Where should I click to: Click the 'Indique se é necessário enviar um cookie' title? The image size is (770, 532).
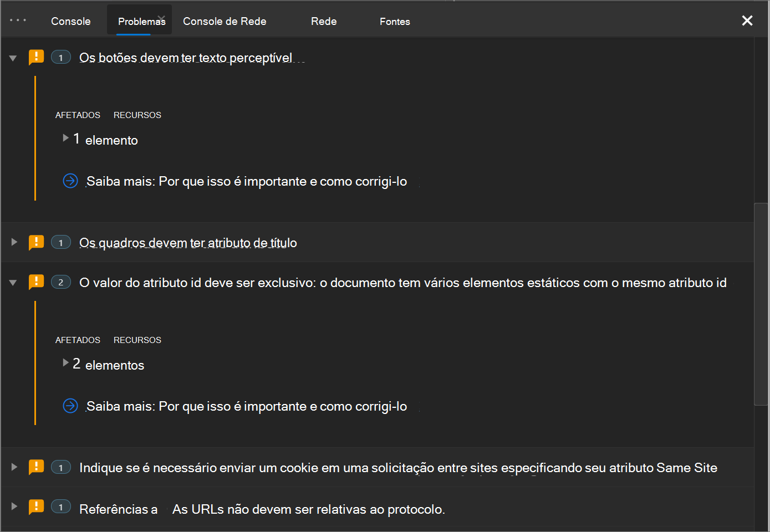(x=398, y=468)
